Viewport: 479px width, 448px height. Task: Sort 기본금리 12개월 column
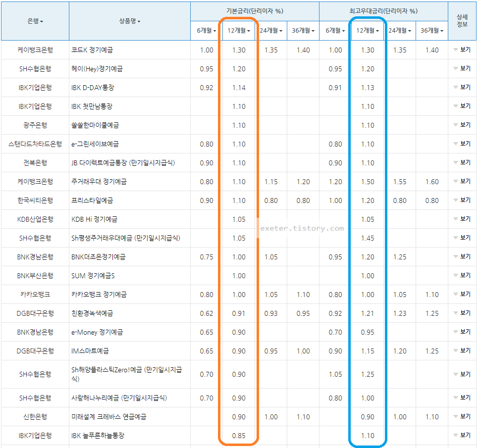coord(239,31)
